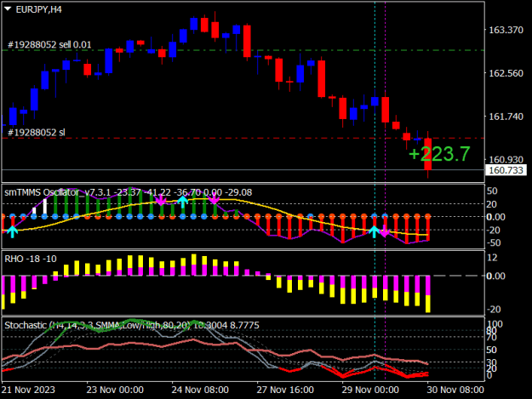
Task: Click the cyan up arrow near 24 Nov 08:00
Action: tap(183, 202)
